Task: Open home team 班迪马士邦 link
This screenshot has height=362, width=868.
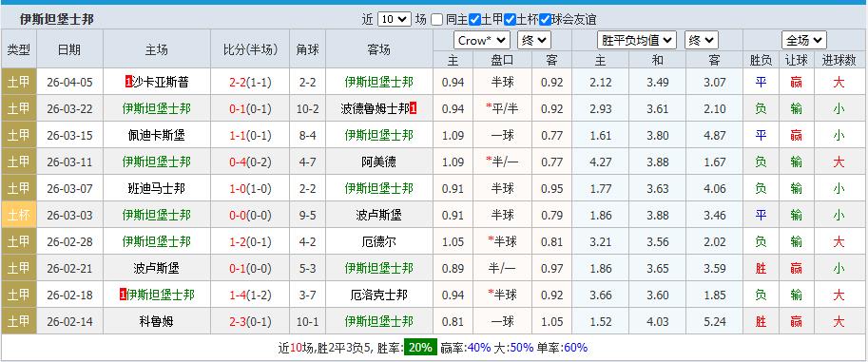Action: [157, 189]
